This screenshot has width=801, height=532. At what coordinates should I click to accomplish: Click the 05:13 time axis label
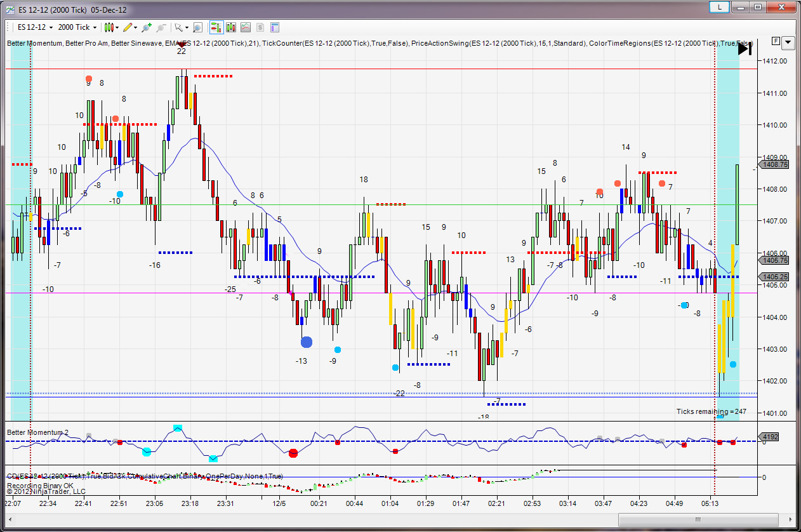(710, 503)
